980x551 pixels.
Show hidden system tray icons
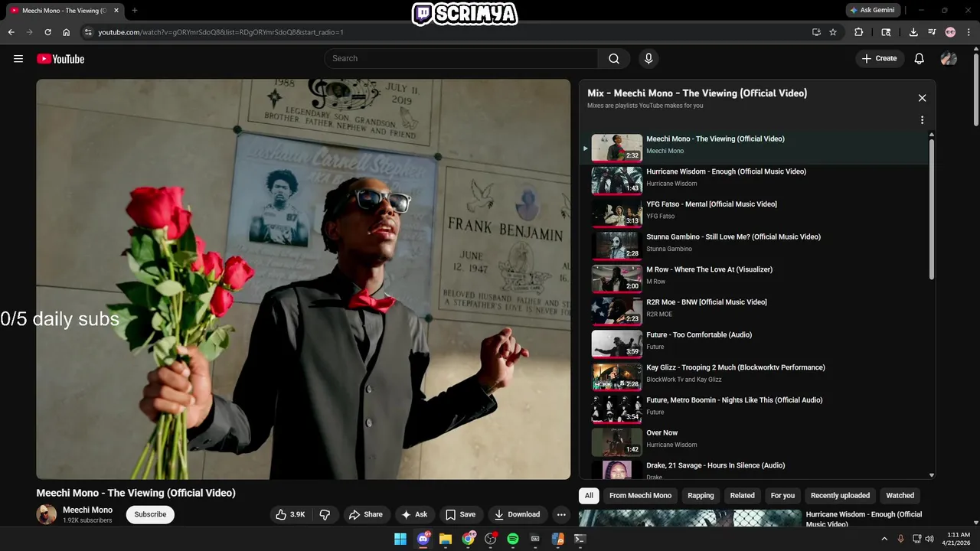coord(884,539)
